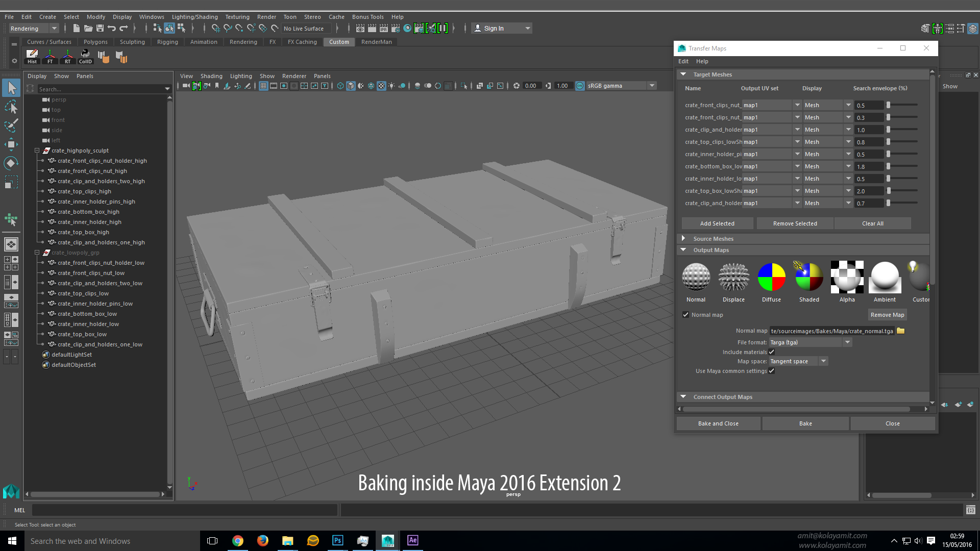
Task: Open the sRGB gamma view transform dropdown
Action: 621,86
